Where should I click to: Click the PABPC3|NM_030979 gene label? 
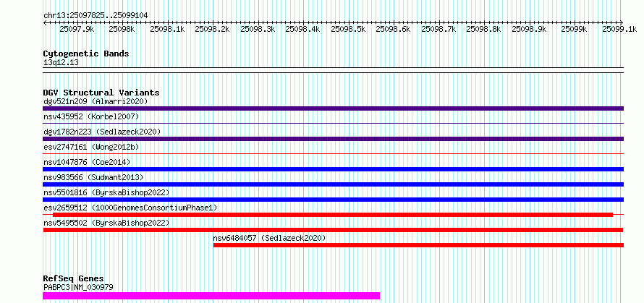(x=78, y=287)
